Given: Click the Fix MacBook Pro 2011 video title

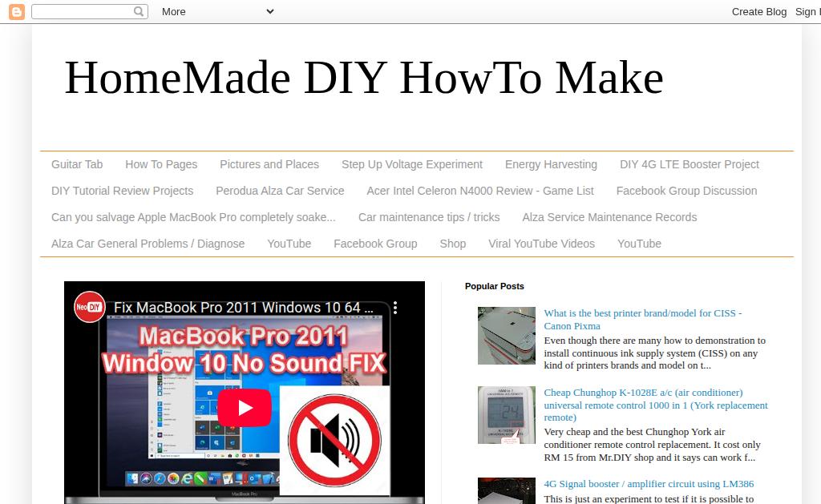Looking at the screenshot, I should (244, 308).
